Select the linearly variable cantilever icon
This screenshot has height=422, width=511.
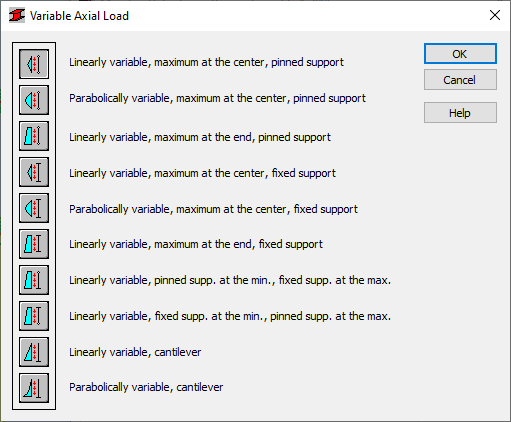[x=34, y=352]
